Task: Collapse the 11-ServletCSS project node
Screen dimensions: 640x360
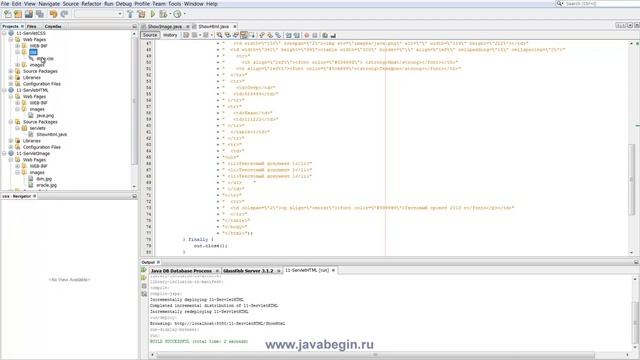Action: [4, 33]
